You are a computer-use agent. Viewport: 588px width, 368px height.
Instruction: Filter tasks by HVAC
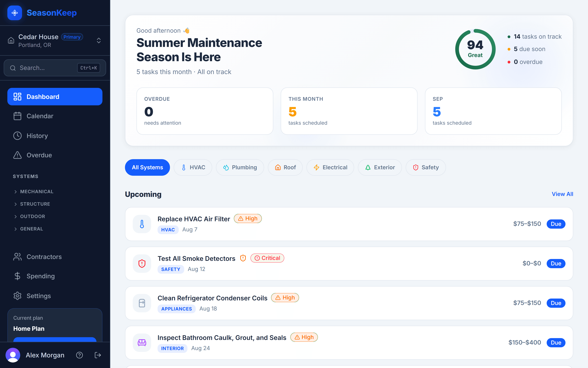193,167
